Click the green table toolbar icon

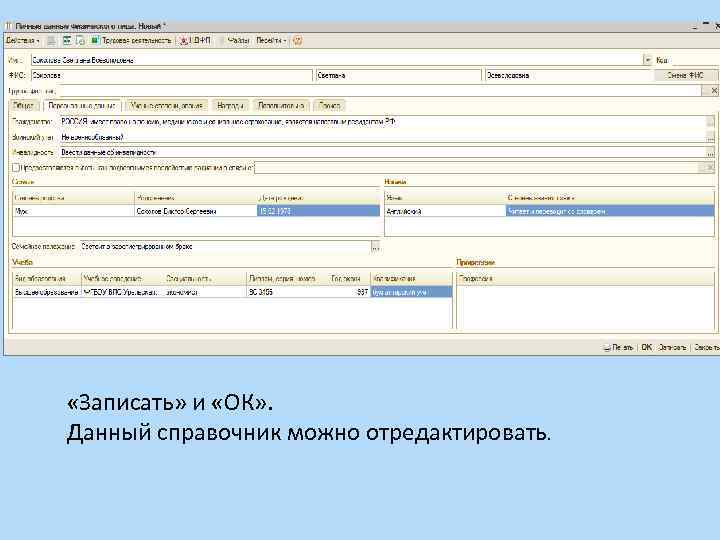(67, 41)
